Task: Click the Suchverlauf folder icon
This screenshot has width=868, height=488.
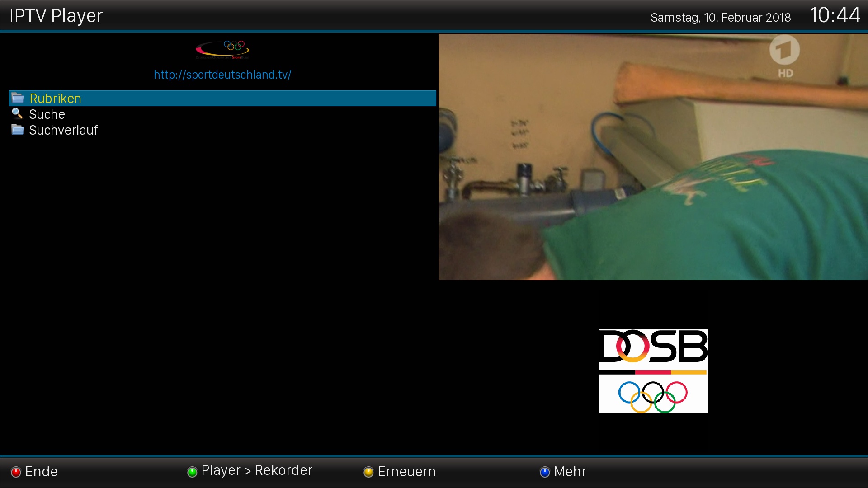Action: click(18, 130)
